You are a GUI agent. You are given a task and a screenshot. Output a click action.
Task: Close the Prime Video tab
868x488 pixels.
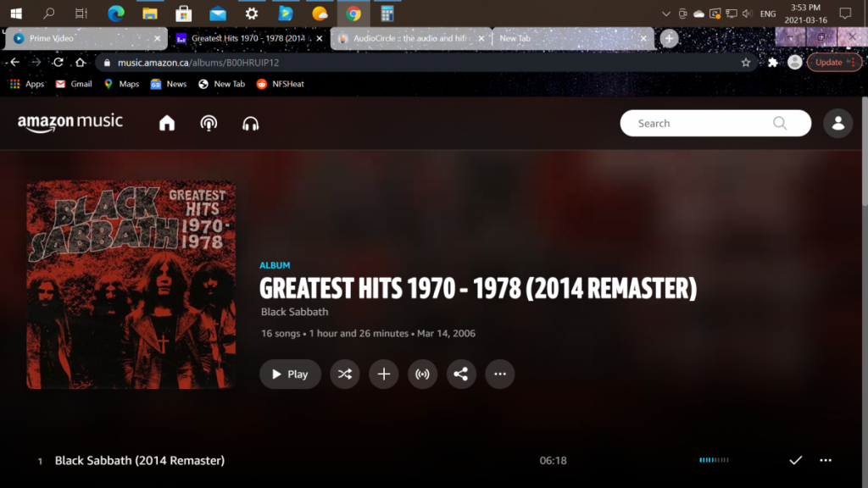click(x=157, y=38)
